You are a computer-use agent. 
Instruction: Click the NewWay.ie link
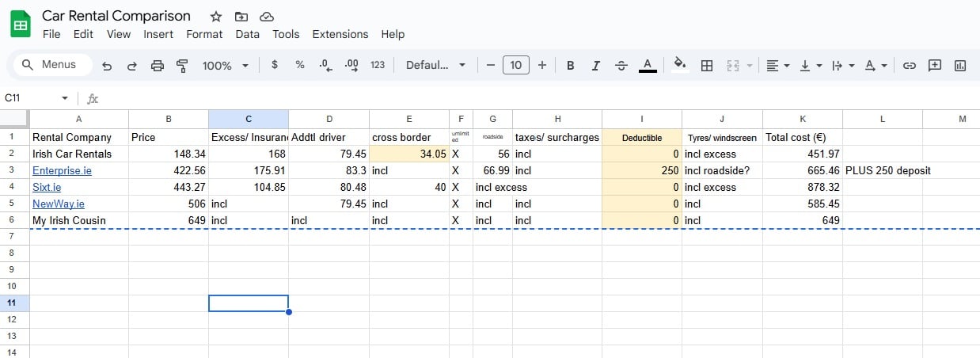click(x=58, y=204)
